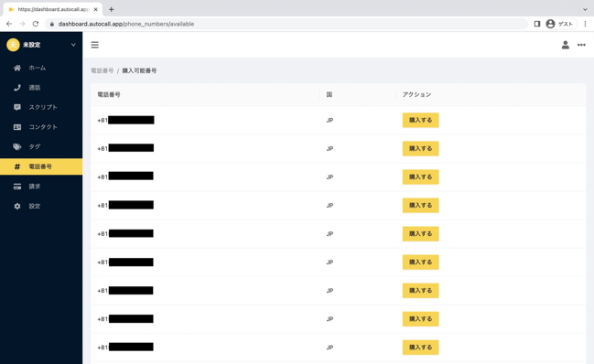Image resolution: width=594 pixels, height=364 pixels.
Task: Click 購入する for the ninth phone number
Action: point(420,348)
